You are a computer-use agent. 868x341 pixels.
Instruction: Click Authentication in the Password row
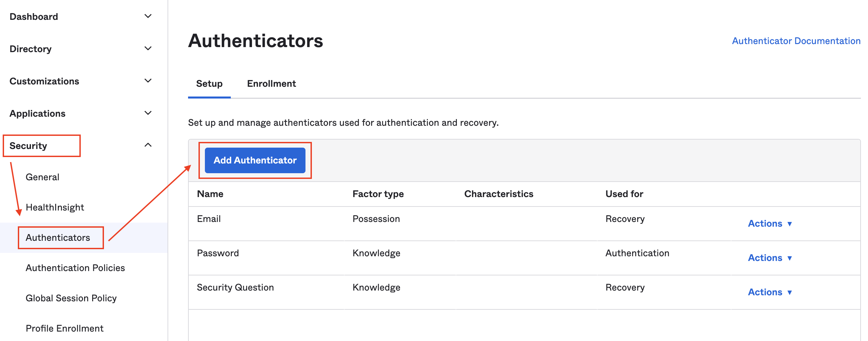pos(637,253)
